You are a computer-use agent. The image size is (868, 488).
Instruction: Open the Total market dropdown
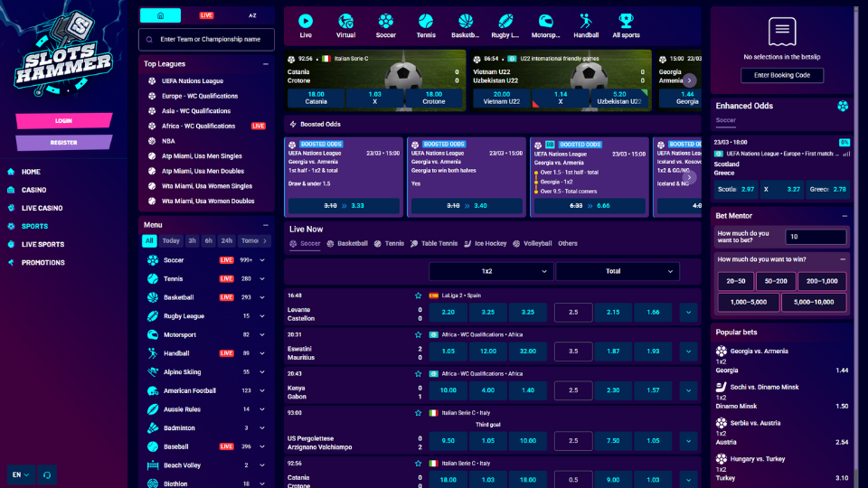(618, 271)
